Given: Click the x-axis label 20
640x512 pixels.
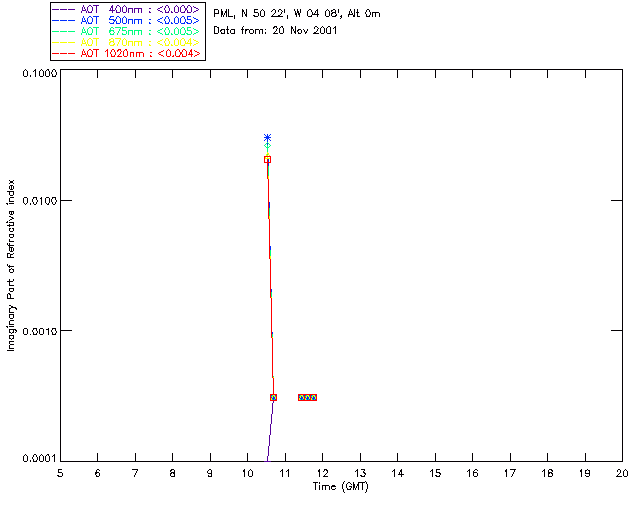Looking at the screenshot, I should pyautogui.click(x=622, y=474).
